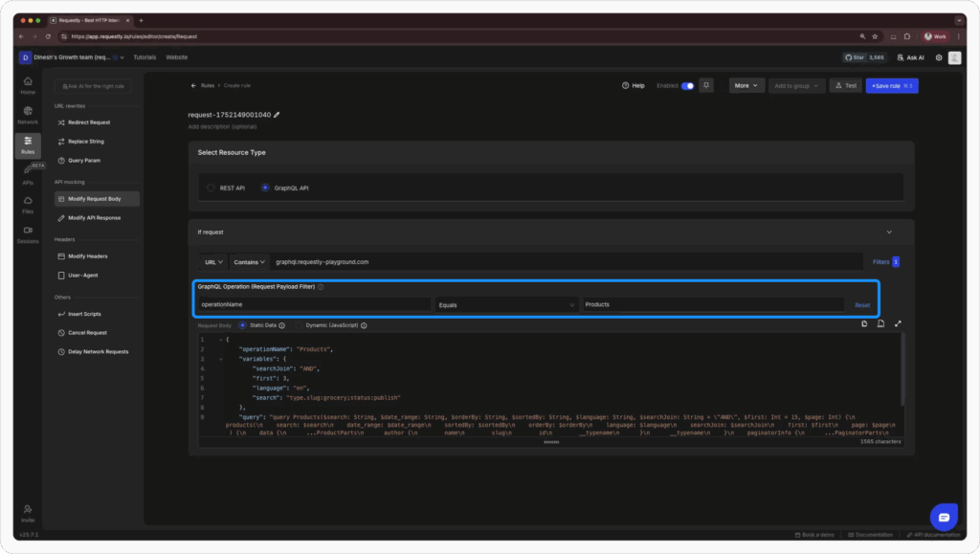980x554 pixels.
Task: Click Reset on payload filter
Action: point(862,305)
